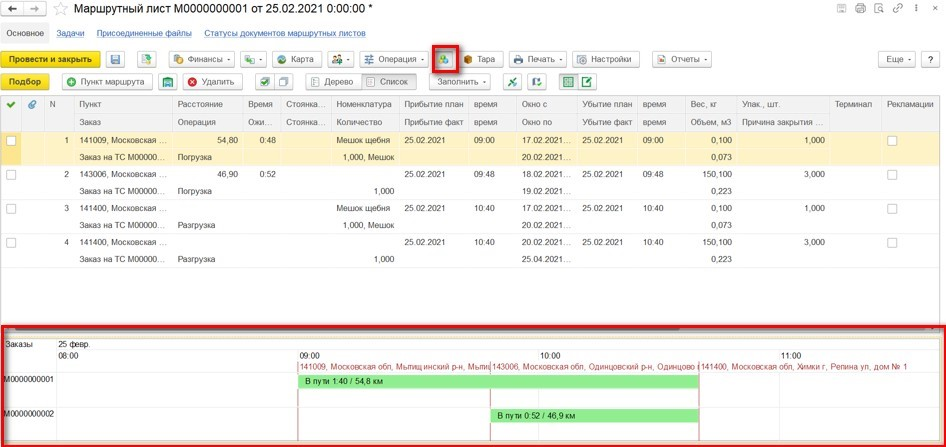The image size is (946, 447).
Task: Click the Тара packaging button
Action: point(480,60)
